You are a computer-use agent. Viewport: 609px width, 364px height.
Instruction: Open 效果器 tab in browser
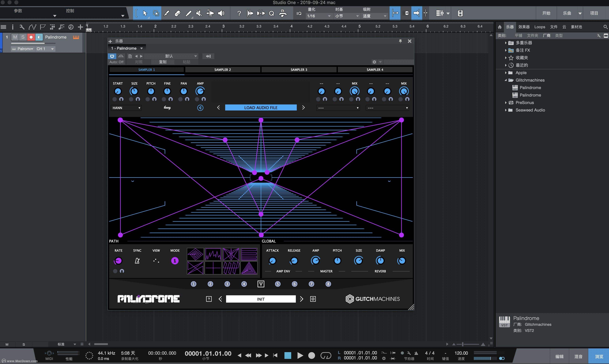[524, 27]
